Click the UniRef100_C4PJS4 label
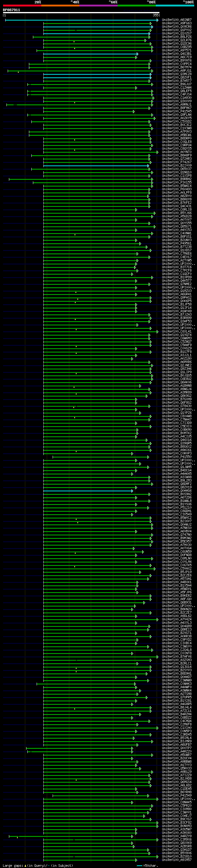This screenshot has height=868, width=197. [x=177, y=94]
